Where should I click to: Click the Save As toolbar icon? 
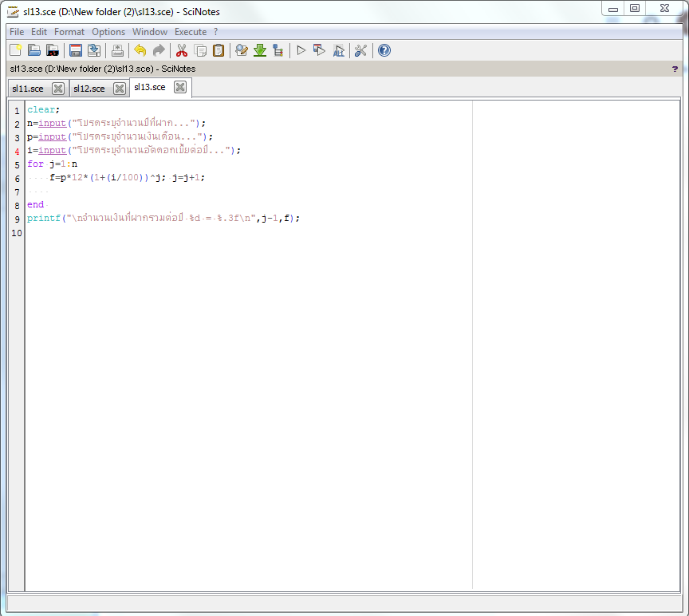pos(94,50)
